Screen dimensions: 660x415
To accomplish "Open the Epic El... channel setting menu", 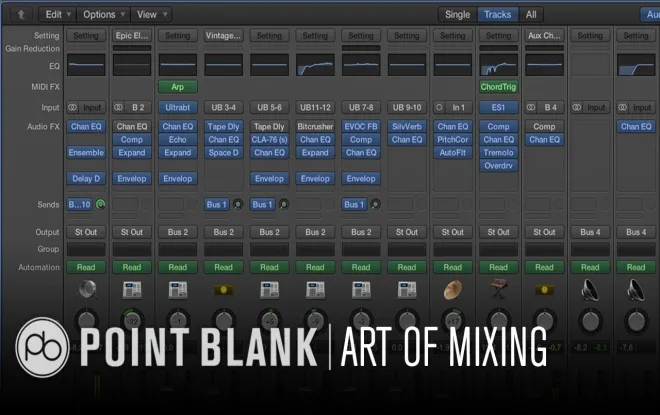I will 132,35.
